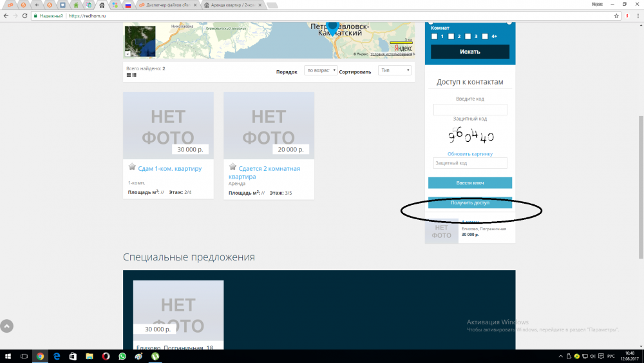Click the blue map location marker
This screenshot has height=363, width=644.
tap(332, 26)
